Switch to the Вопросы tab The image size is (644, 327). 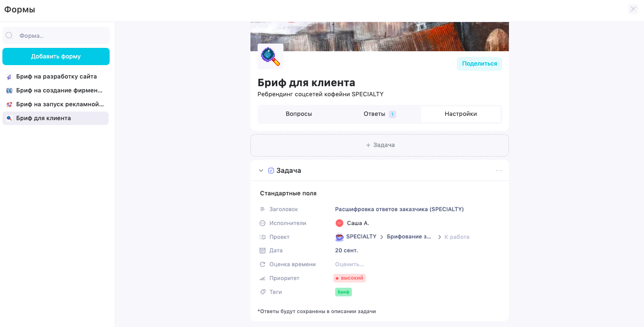(299, 114)
